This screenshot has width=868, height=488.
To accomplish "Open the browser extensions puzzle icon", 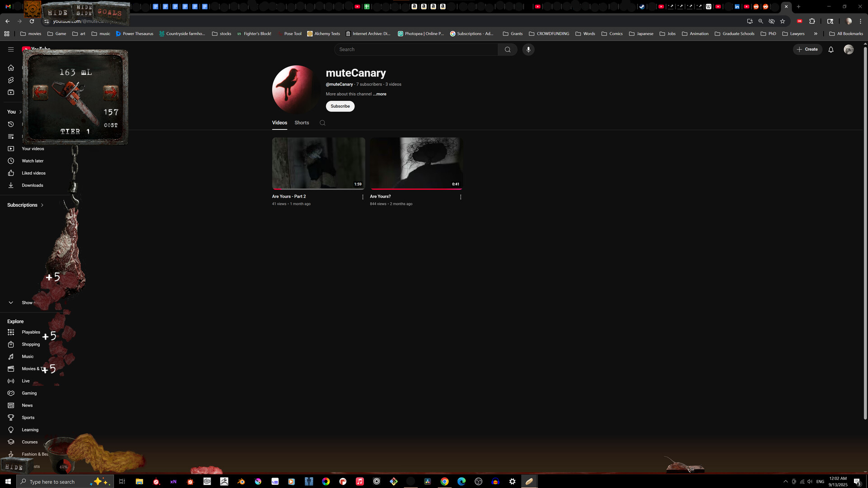I will point(812,21).
